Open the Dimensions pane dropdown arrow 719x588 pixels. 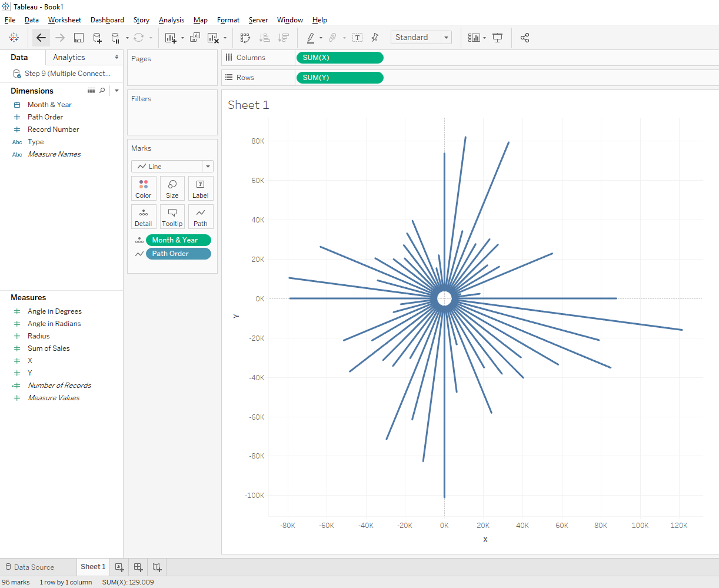116,91
